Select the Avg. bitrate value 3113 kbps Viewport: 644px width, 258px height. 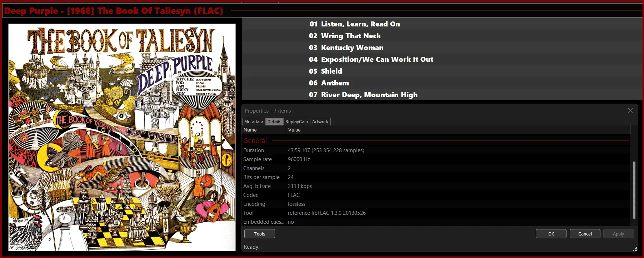pyautogui.click(x=300, y=186)
